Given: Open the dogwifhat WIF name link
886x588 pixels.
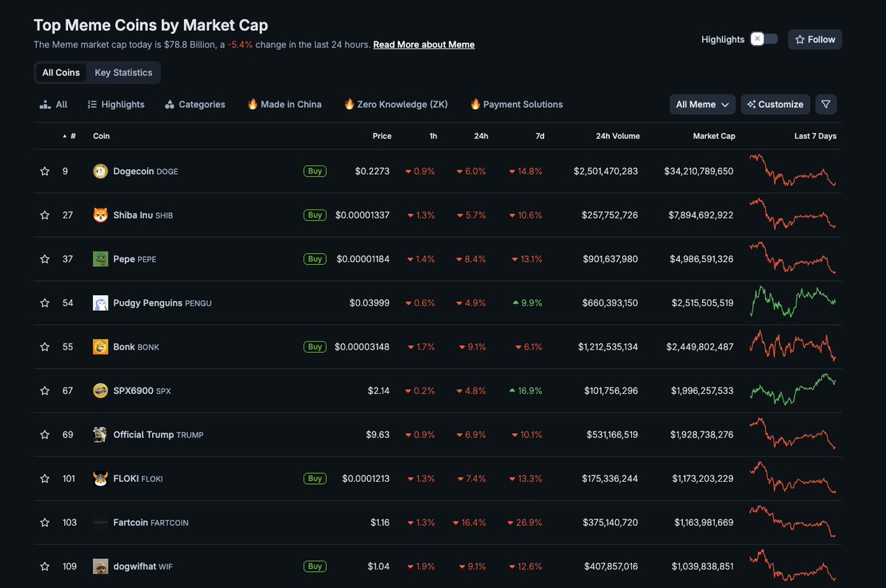Looking at the screenshot, I should pyautogui.click(x=142, y=567).
